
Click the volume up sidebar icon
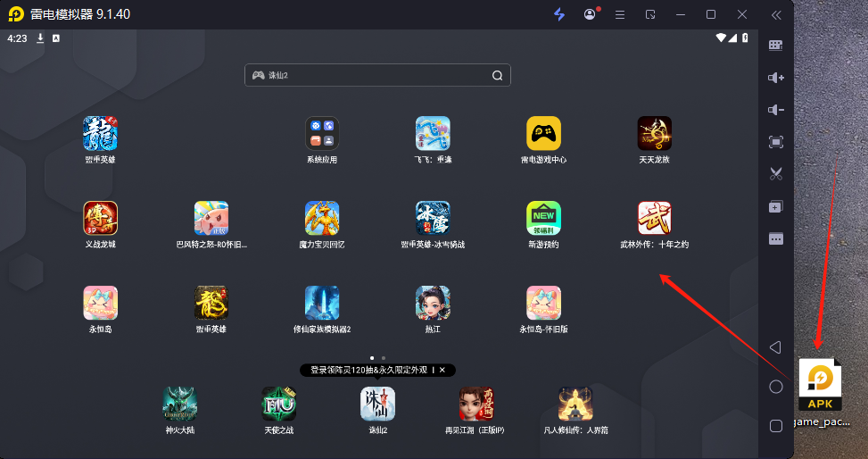click(775, 78)
